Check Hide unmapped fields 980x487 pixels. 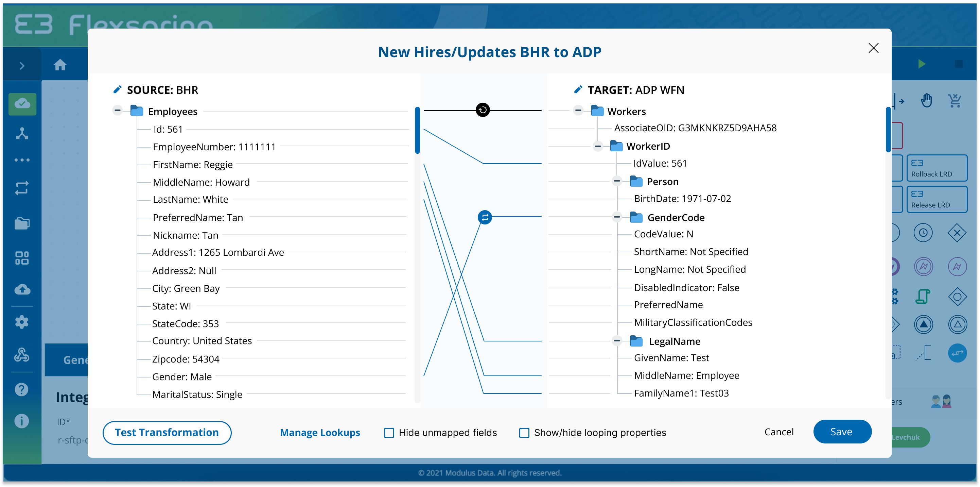coord(389,433)
